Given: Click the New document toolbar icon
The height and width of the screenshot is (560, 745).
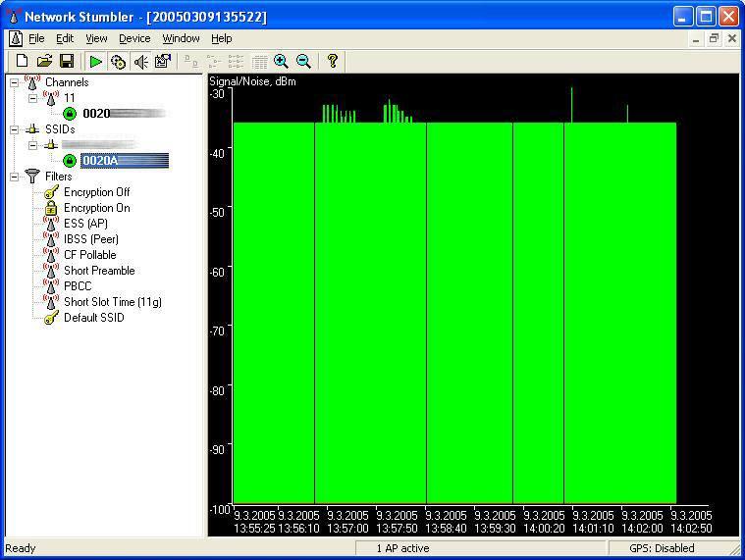Looking at the screenshot, I should coord(22,61).
